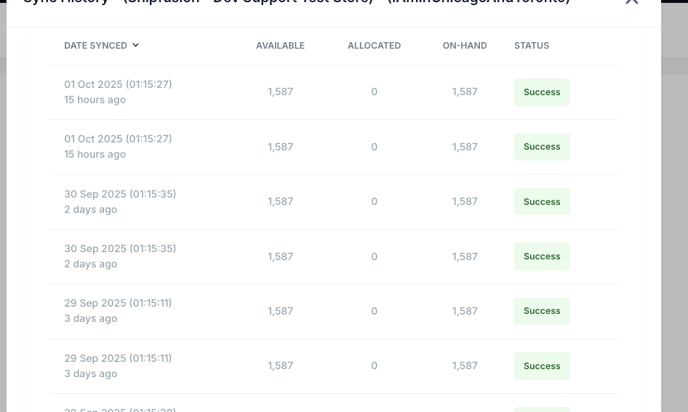
Task: Click Success badge in second 30 Sep row
Action: pyautogui.click(x=542, y=257)
